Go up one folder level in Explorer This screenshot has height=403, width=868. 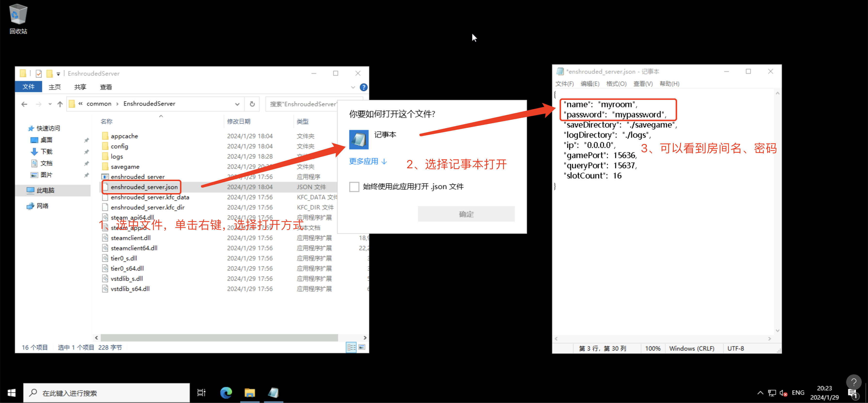pos(60,104)
